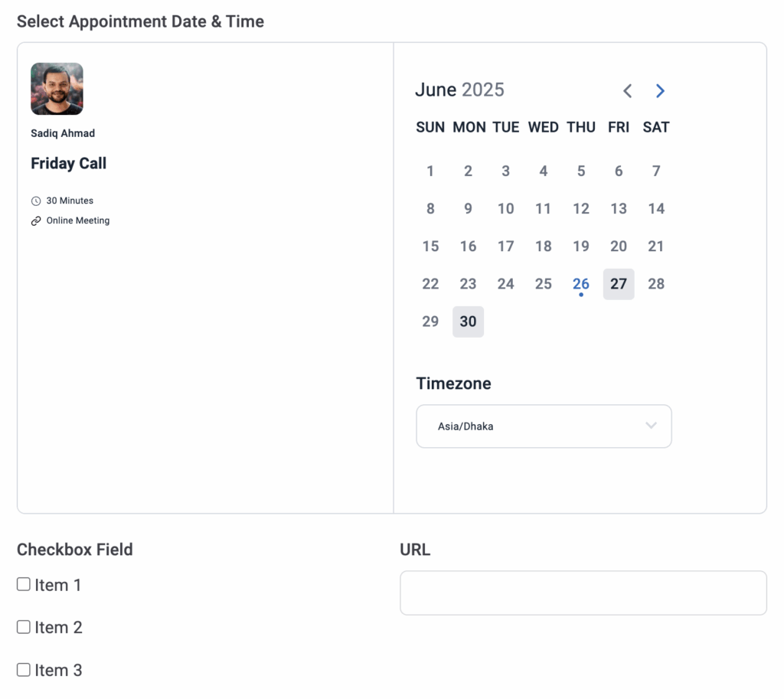Image resolution: width=784 pixels, height=699 pixels.
Task: Click Sadiq Ahmad's profile photo
Action: (x=57, y=88)
